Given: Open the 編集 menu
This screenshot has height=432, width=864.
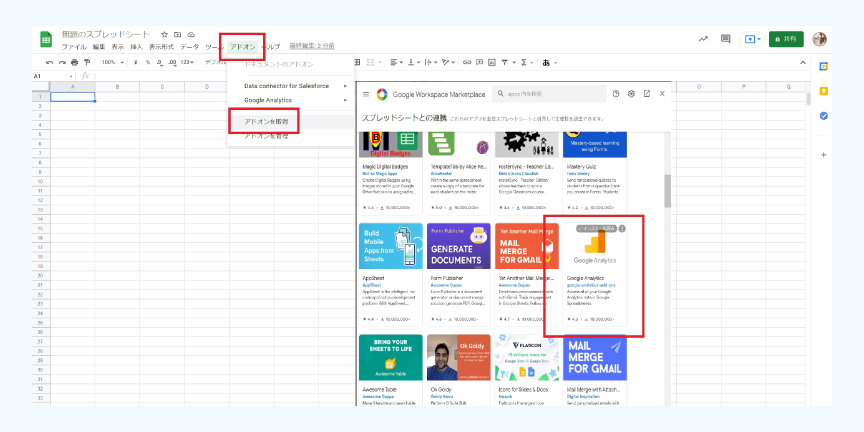Looking at the screenshot, I should pos(99,47).
